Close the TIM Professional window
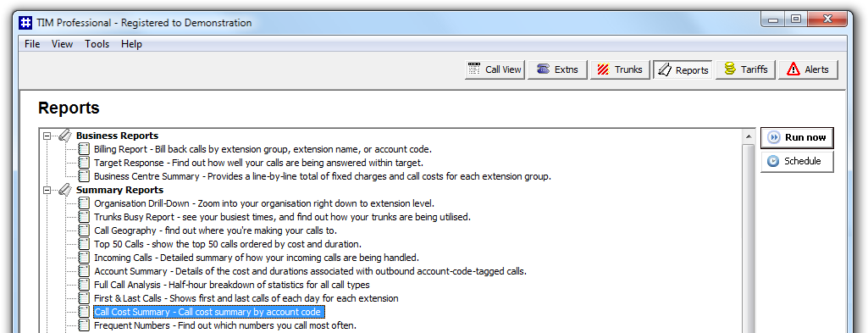 827,20
